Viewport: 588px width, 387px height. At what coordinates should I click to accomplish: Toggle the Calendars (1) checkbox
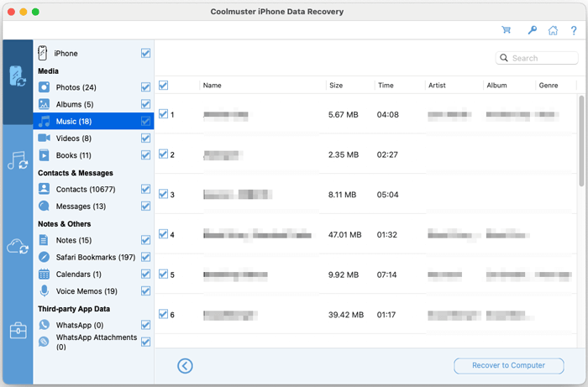[x=145, y=275]
